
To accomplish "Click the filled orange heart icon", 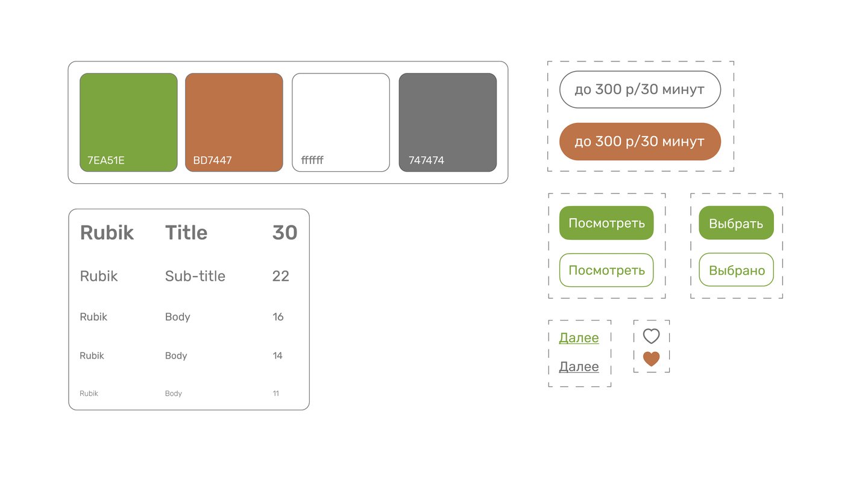I will pos(651,359).
